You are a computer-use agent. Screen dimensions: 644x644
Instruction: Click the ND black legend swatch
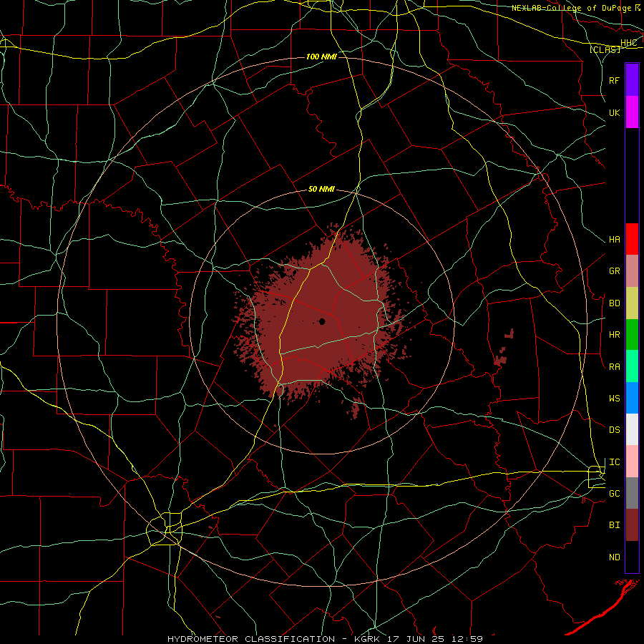point(632,557)
